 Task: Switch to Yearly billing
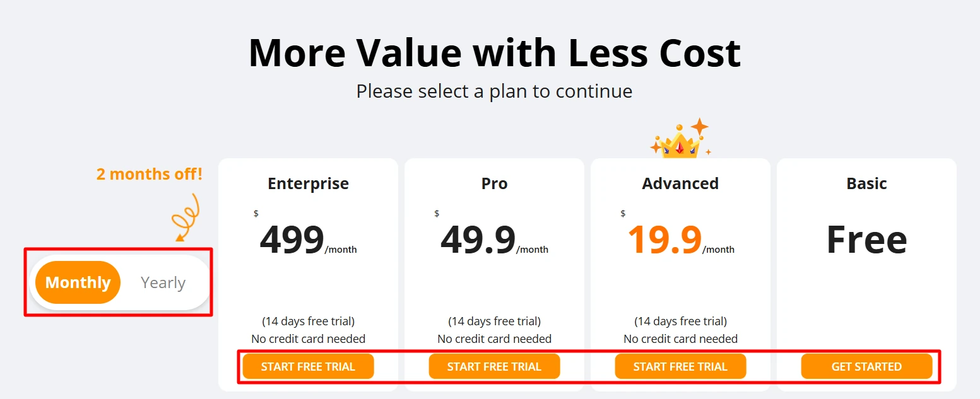163,282
